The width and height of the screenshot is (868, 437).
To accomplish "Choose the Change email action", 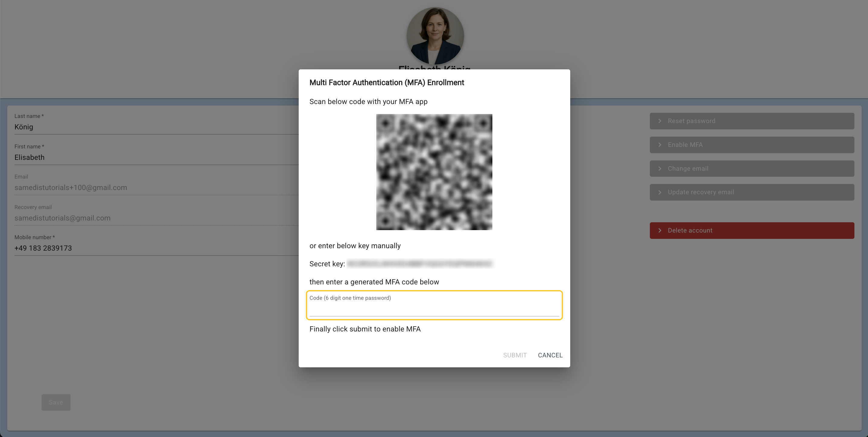I will pos(752,169).
